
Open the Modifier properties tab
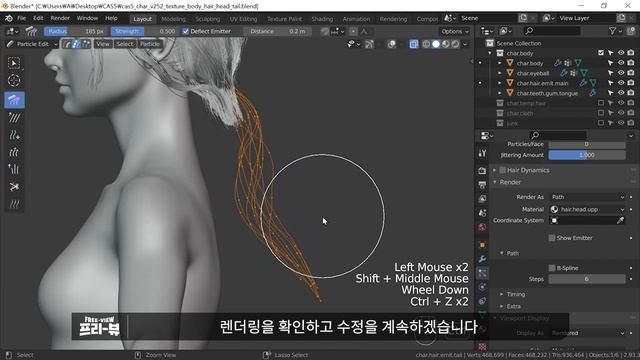(482, 259)
